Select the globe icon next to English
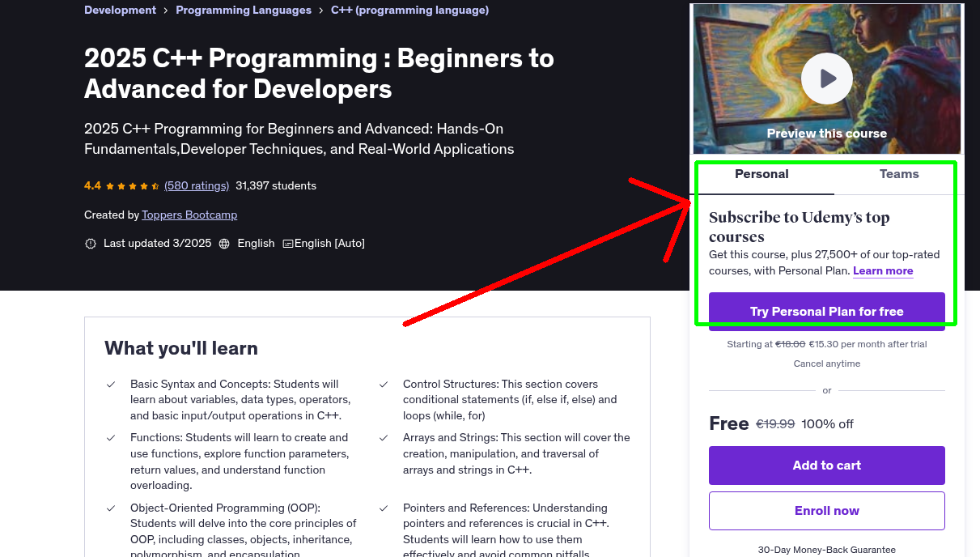980x557 pixels. coord(224,243)
